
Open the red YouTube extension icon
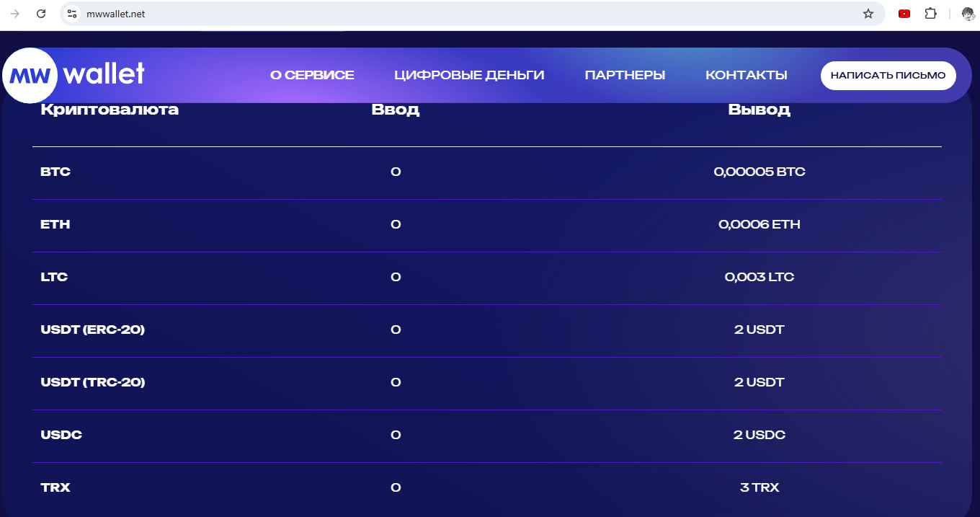click(x=904, y=14)
